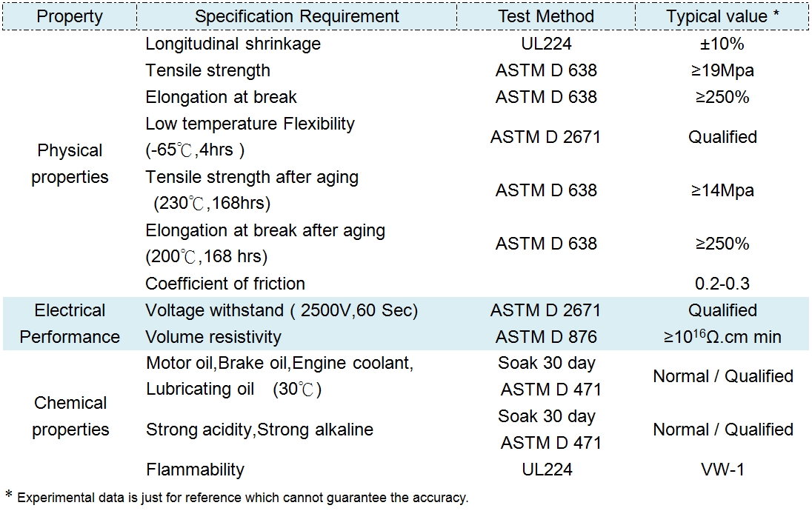Click the Tensile strength ≥19Mpa value
This screenshot has width=812, height=511.
(722, 71)
